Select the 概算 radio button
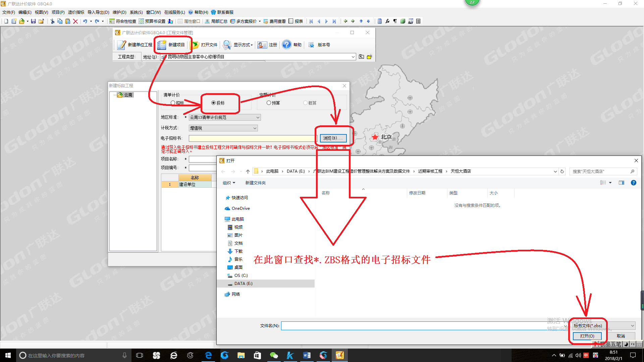Image resolution: width=644 pixels, height=362 pixels. [x=305, y=103]
